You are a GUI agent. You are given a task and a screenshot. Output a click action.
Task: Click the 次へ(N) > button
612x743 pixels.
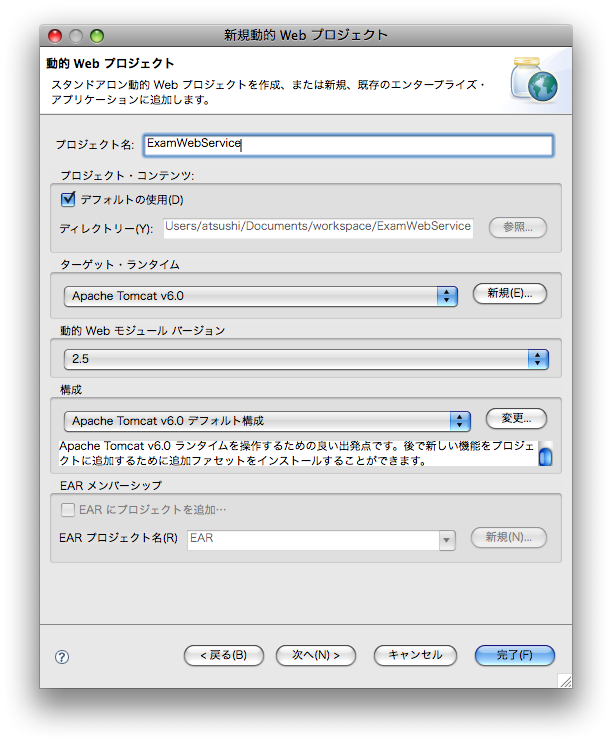tap(315, 655)
